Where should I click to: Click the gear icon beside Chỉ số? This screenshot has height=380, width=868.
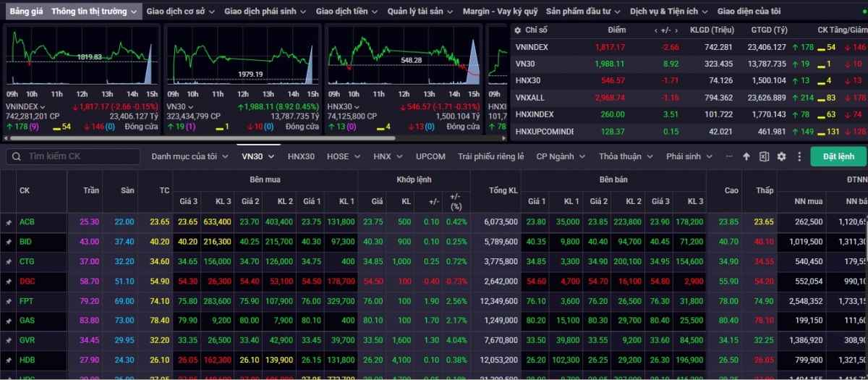(517, 30)
